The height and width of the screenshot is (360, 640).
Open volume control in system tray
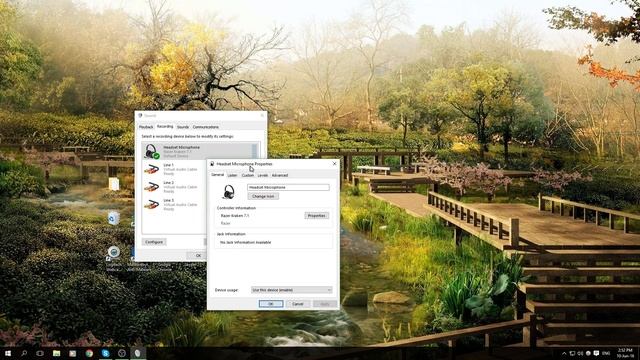pyautogui.click(x=580, y=353)
